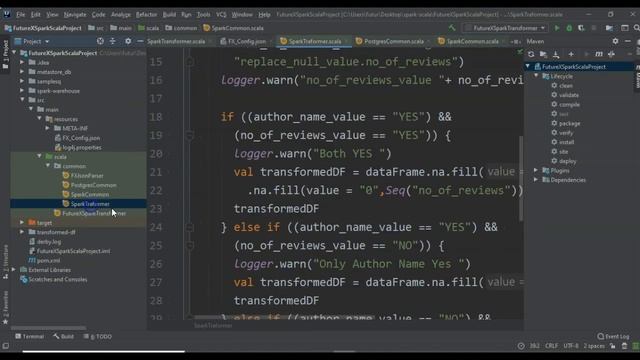Open run configuration FutureXSparkTransformer dropdown

point(505,28)
